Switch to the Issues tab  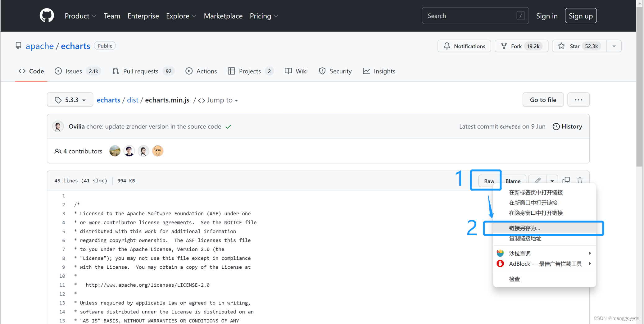(77, 71)
